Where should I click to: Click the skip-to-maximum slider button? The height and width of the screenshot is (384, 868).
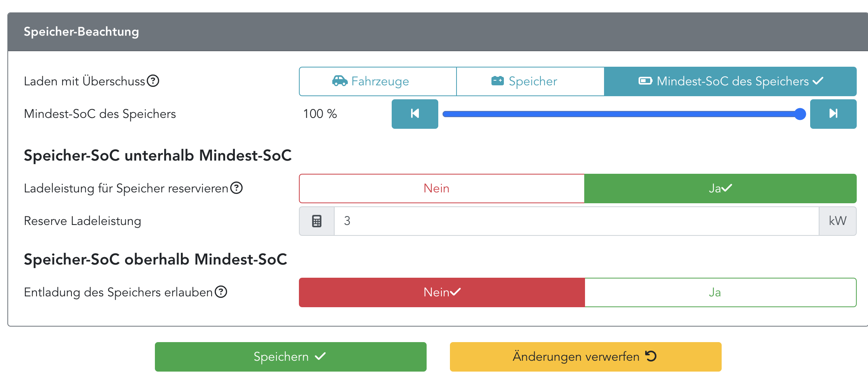tap(833, 114)
